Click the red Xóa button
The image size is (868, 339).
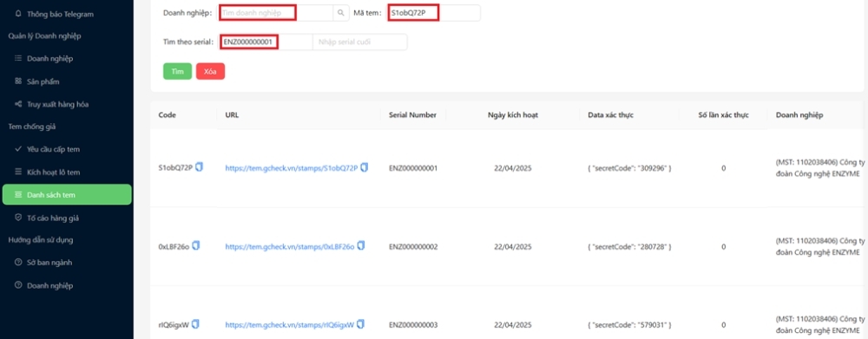[x=210, y=71]
